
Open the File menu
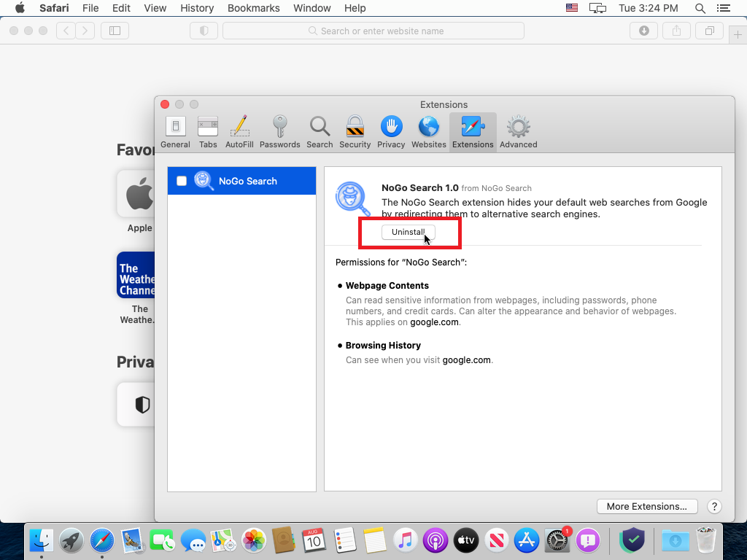[x=90, y=8]
